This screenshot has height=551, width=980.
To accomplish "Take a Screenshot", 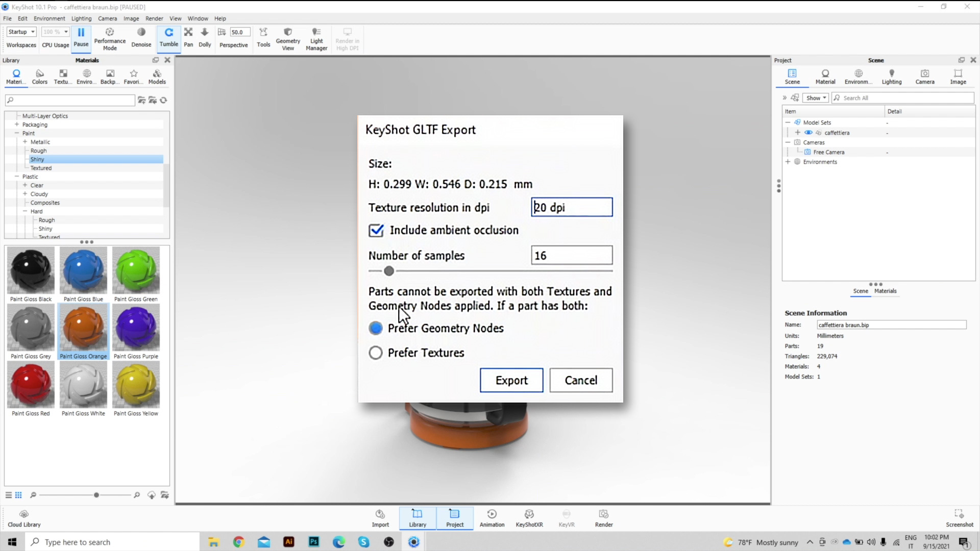I will pyautogui.click(x=959, y=518).
